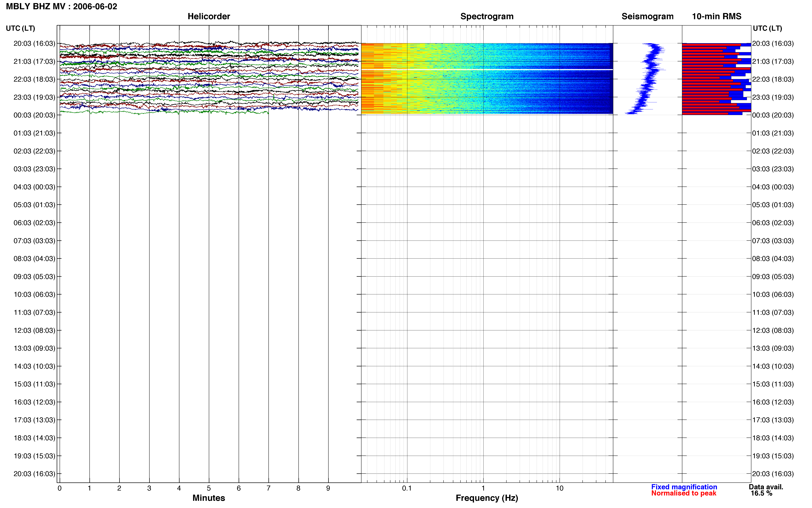Click minute tick '7' on Helicorder axis
Image resolution: width=812 pixels, height=508 pixels.
(x=269, y=488)
